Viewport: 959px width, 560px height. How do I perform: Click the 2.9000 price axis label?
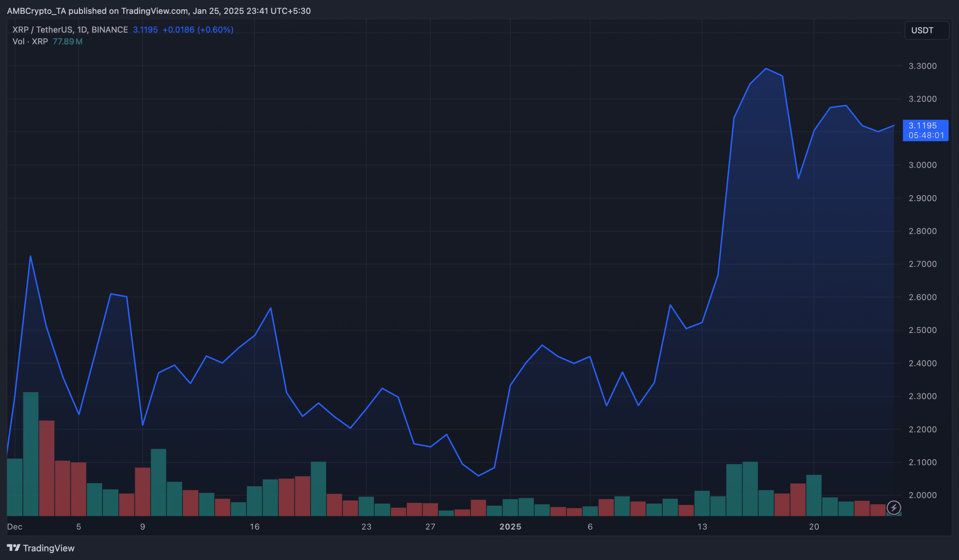pos(922,198)
